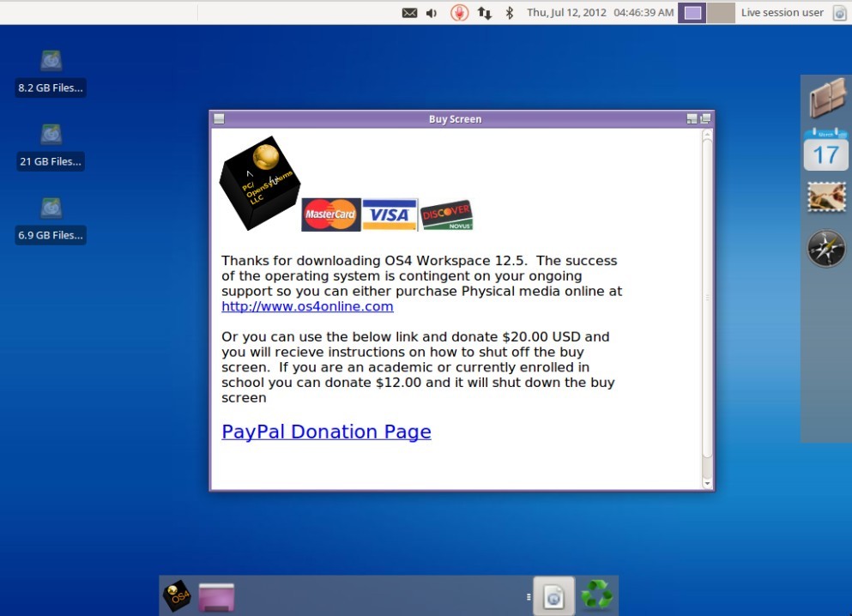
Task: Click the VISA card logo image
Action: click(390, 215)
